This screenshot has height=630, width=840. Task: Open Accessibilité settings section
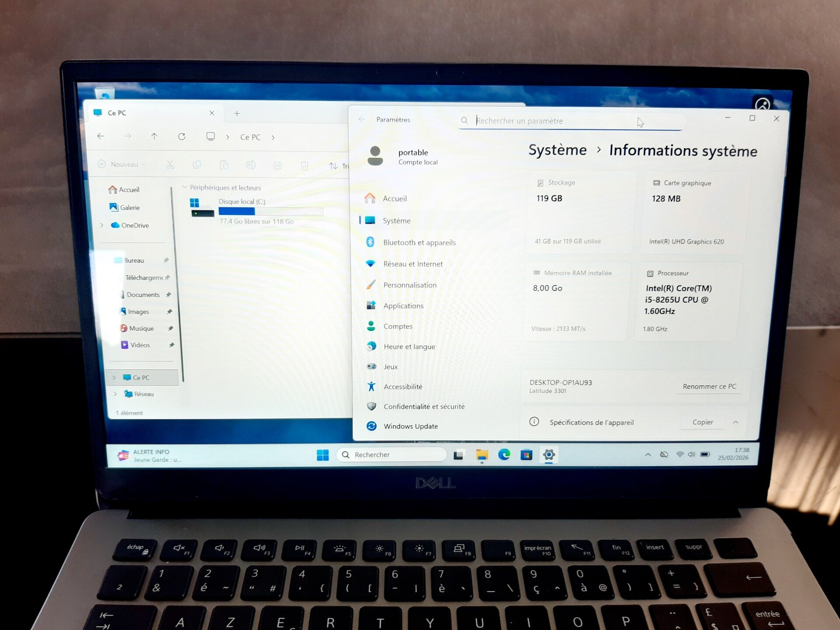[402, 387]
